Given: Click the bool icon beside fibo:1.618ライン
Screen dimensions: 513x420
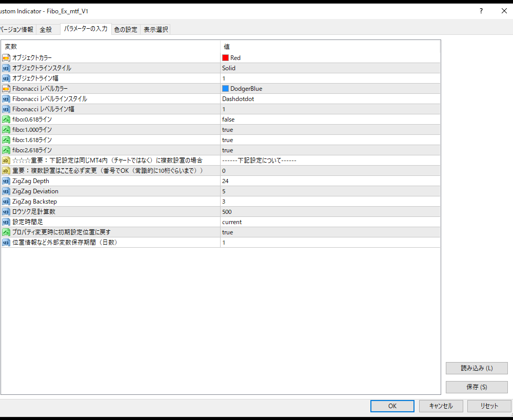Looking at the screenshot, I should coord(6,140).
